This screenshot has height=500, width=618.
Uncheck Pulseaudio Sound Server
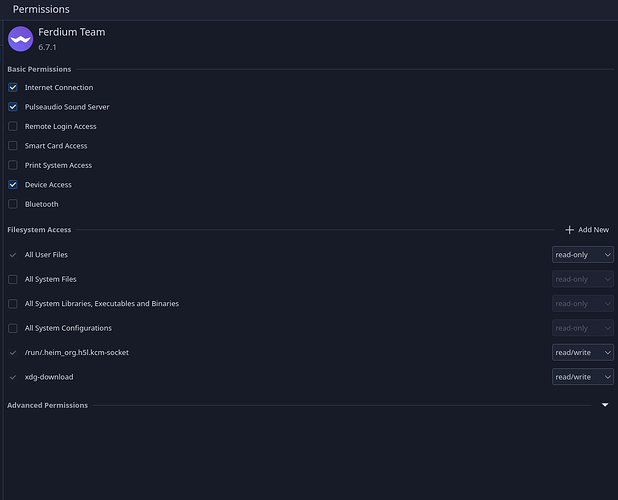point(13,107)
